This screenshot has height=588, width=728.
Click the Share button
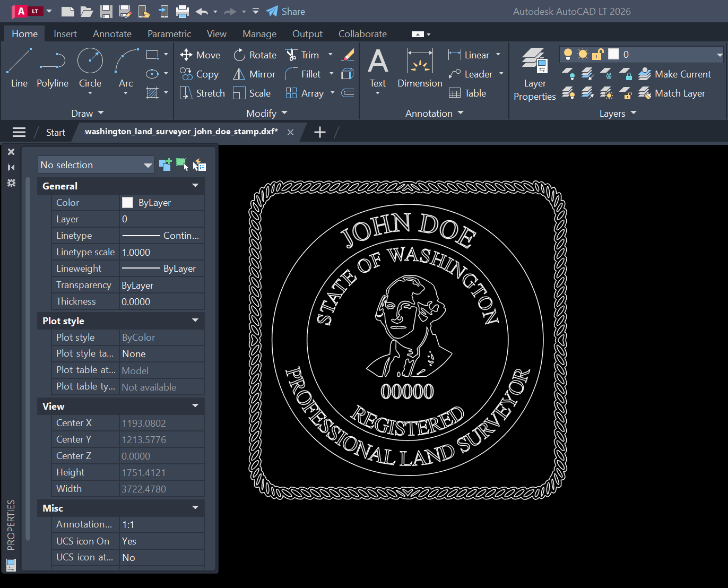285,11
